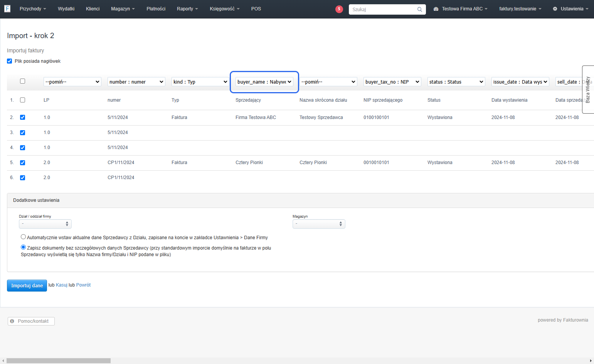
Task: Select 'Automatycznie wstaw aktualne dane Sprzedawcy' radio
Action: (x=24, y=237)
